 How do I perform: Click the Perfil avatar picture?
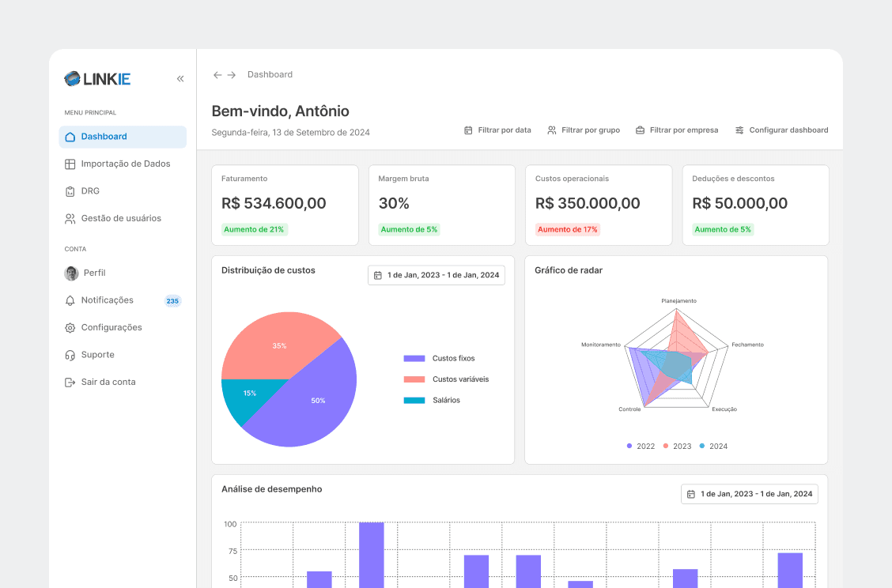72,273
